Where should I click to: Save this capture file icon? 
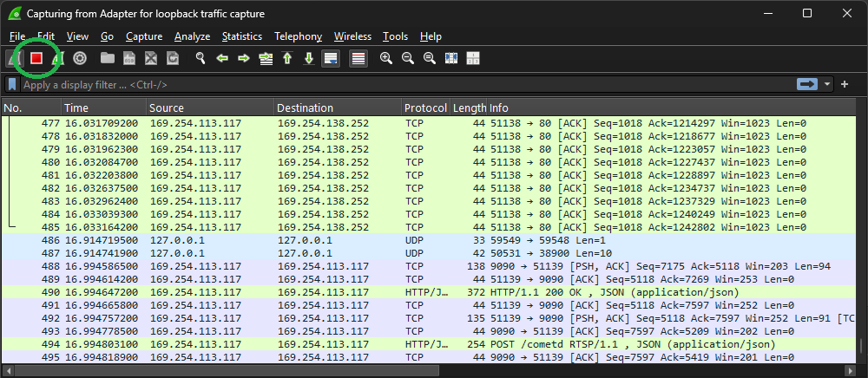click(129, 58)
